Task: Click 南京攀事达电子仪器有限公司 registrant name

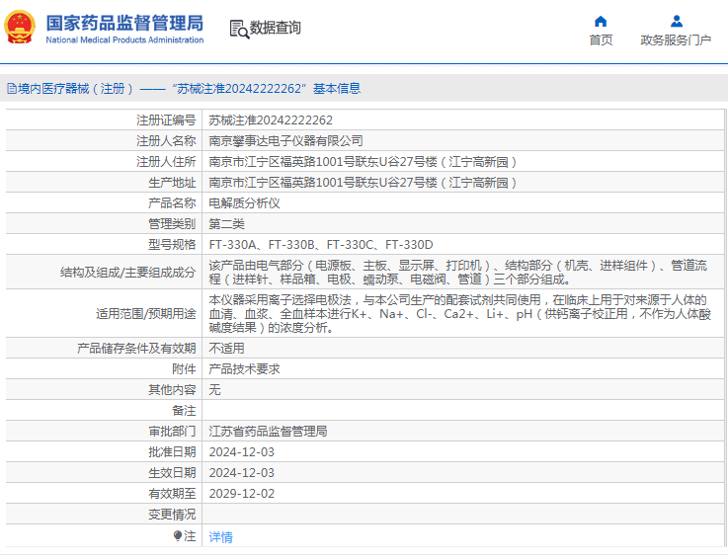Action: click(x=285, y=140)
